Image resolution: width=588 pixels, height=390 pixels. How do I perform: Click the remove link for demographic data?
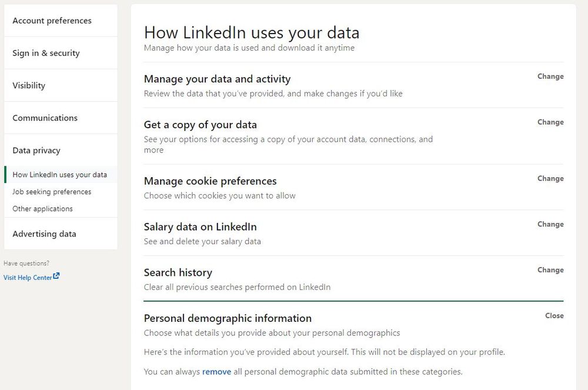[x=218, y=371]
